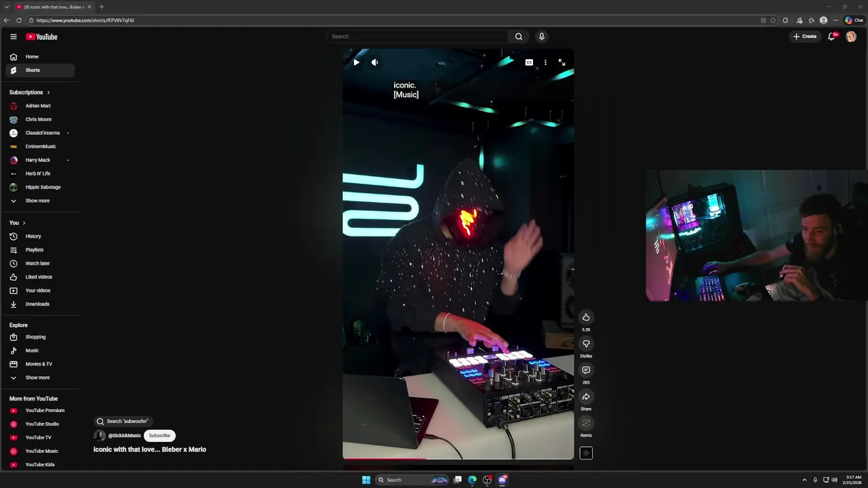Open Liked videos
This screenshot has height=488, width=868.
pyautogui.click(x=40, y=277)
